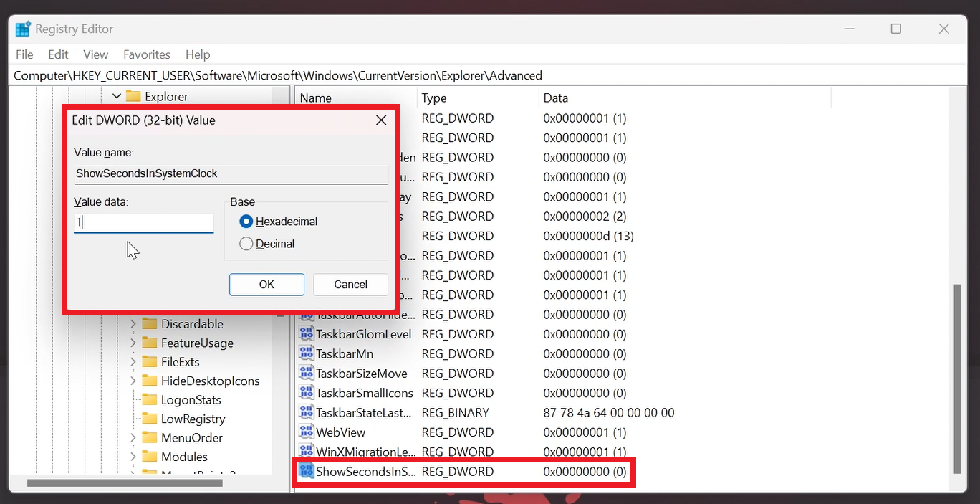Open the File menu
Viewport: 980px width, 504px height.
[x=24, y=54]
